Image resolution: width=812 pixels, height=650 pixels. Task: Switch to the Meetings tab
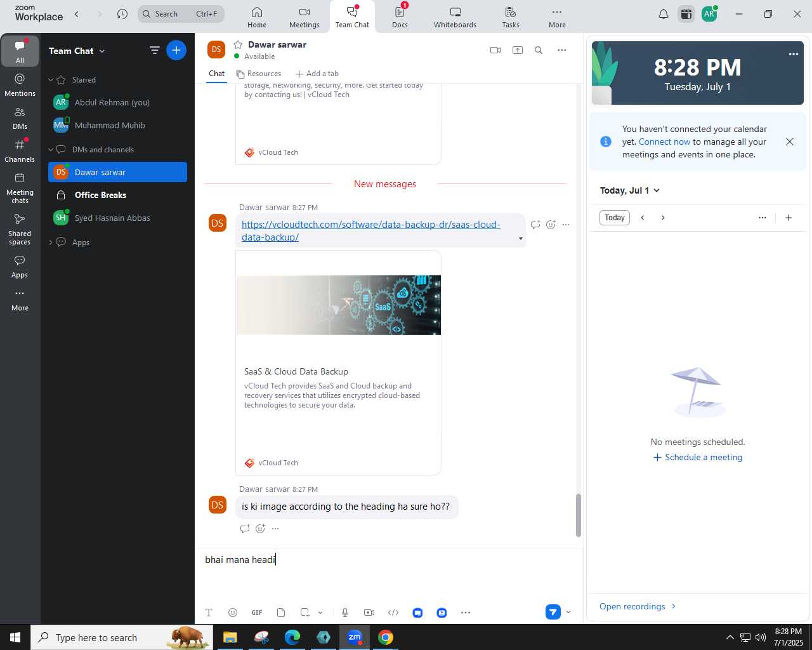304,17
